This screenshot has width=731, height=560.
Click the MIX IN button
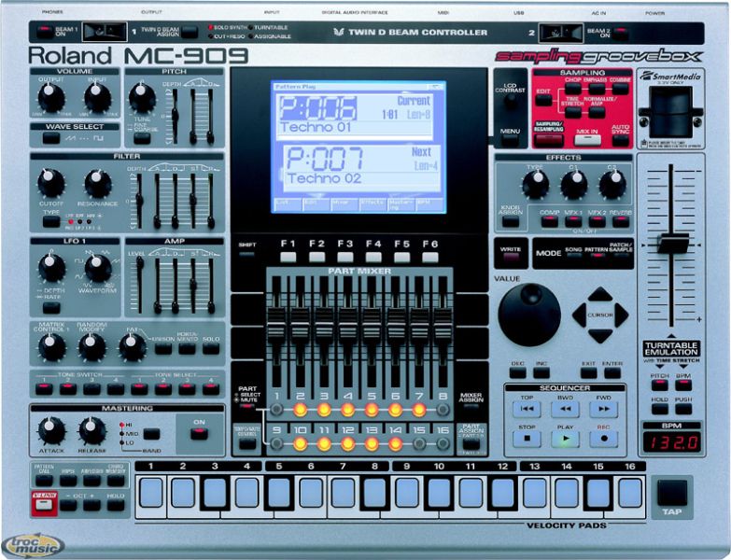(x=587, y=140)
